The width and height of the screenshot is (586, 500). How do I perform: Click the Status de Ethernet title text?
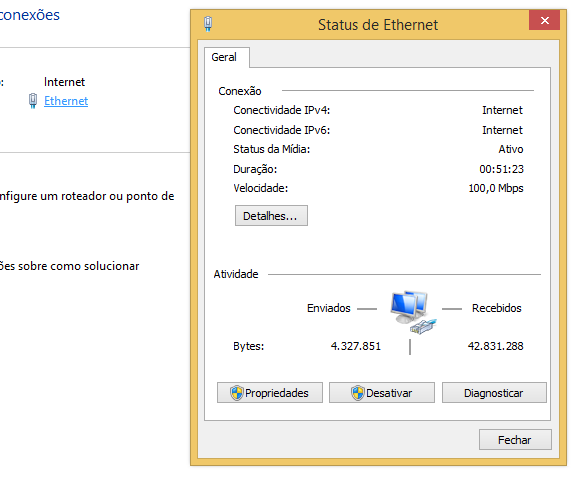pyautogui.click(x=378, y=25)
